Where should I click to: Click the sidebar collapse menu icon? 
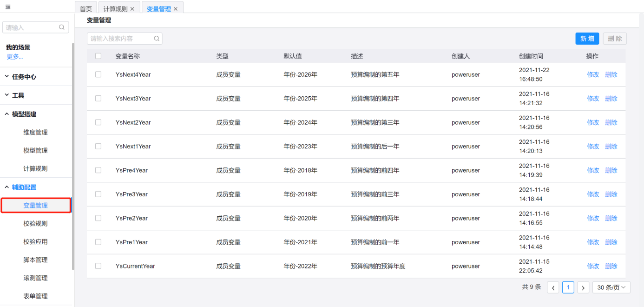[x=8, y=7]
